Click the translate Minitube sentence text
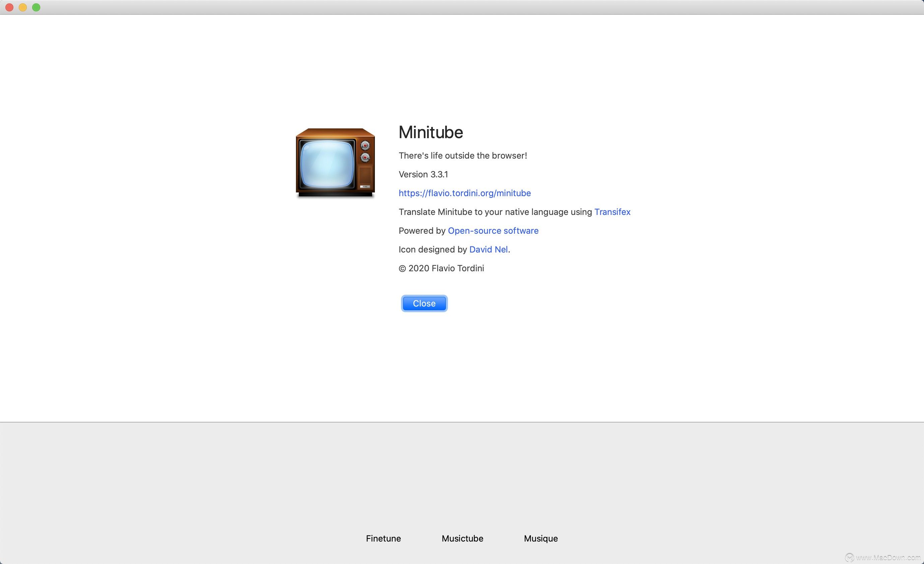This screenshot has height=564, width=924. pos(494,212)
